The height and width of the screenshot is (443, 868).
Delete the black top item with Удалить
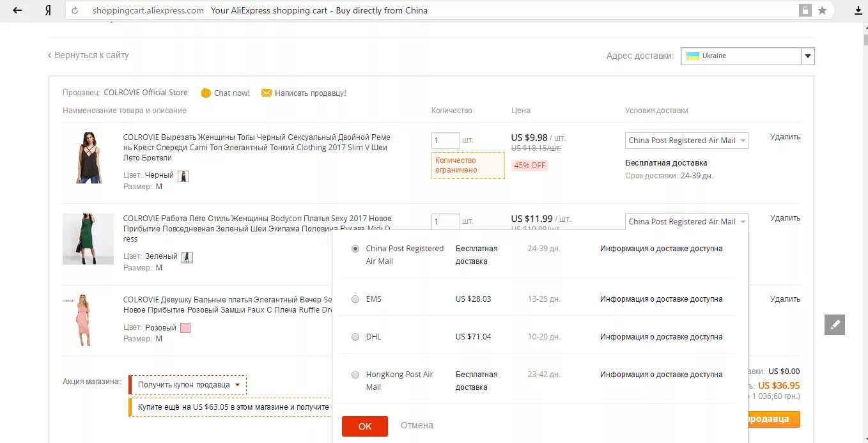(785, 137)
